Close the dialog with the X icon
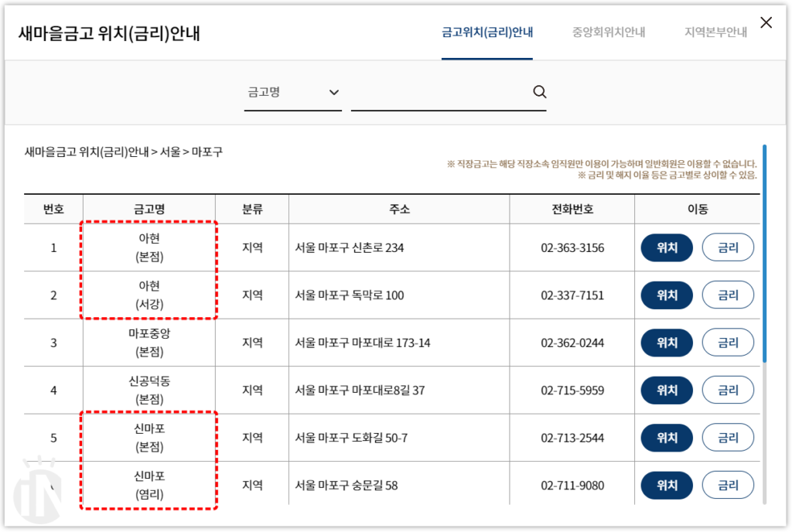 [766, 22]
